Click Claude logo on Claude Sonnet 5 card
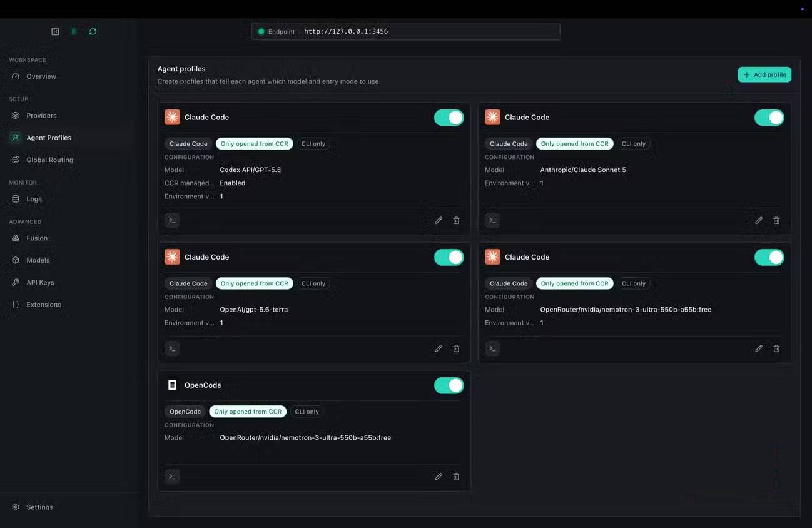Viewport: 812px width, 528px height. pyautogui.click(x=492, y=117)
